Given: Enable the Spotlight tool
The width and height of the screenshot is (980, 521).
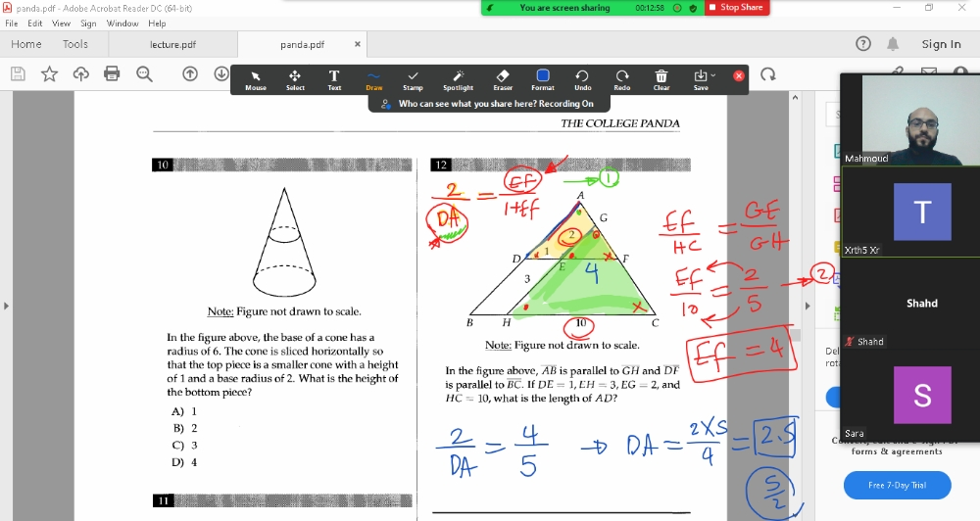Looking at the screenshot, I should [458, 80].
